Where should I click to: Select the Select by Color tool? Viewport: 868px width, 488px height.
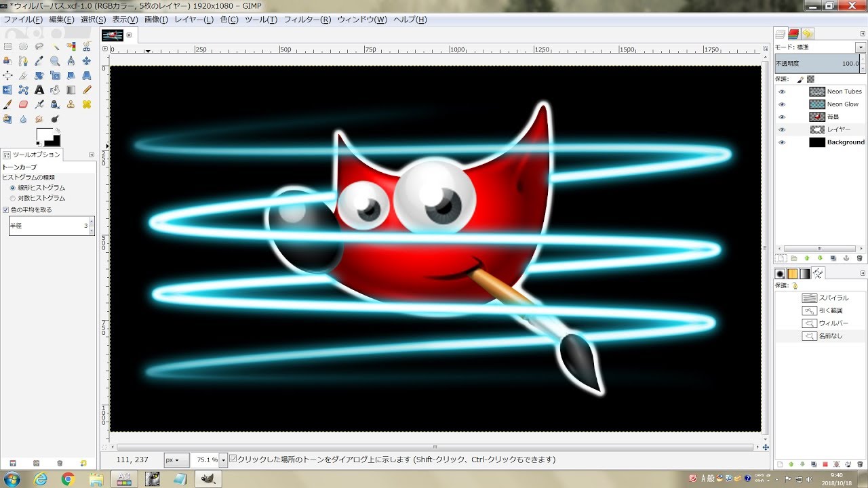pyautogui.click(x=71, y=46)
